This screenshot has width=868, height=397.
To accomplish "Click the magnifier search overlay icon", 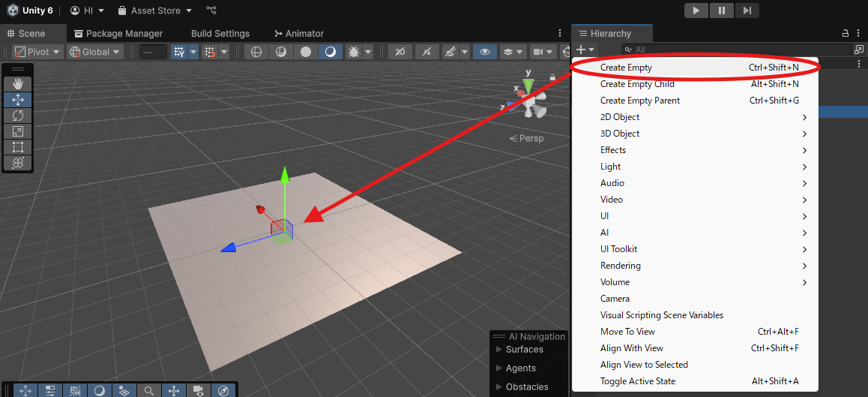I will point(148,390).
